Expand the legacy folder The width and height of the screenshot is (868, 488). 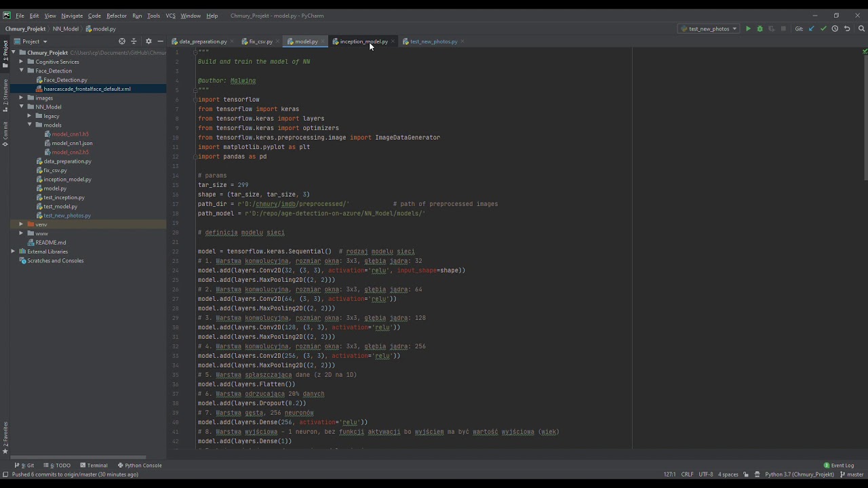click(x=29, y=116)
